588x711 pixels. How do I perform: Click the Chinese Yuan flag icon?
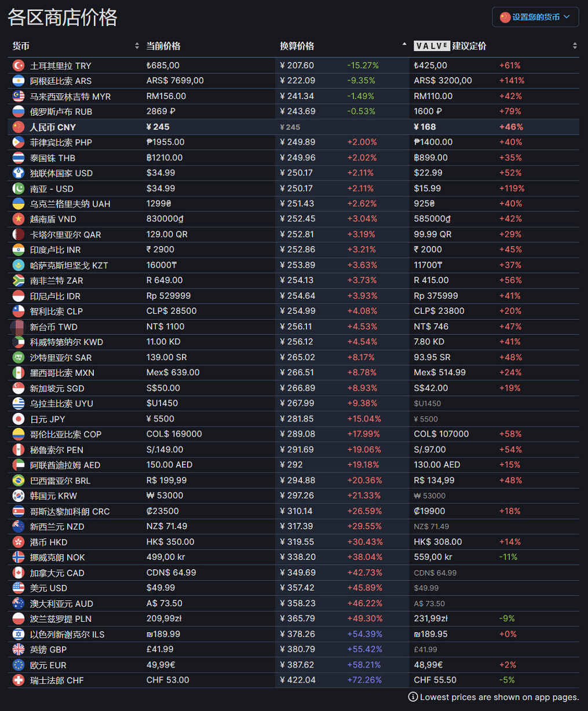pos(19,127)
